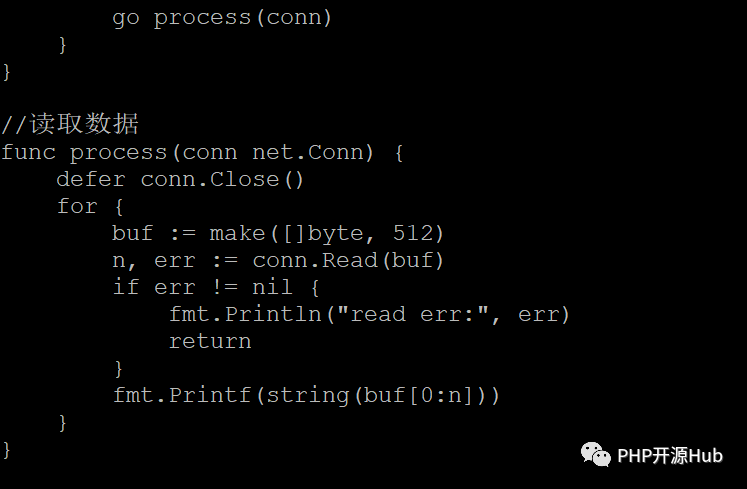Click the make([]byte, 512) expression
The height and width of the screenshot is (489, 747).
tap(326, 233)
